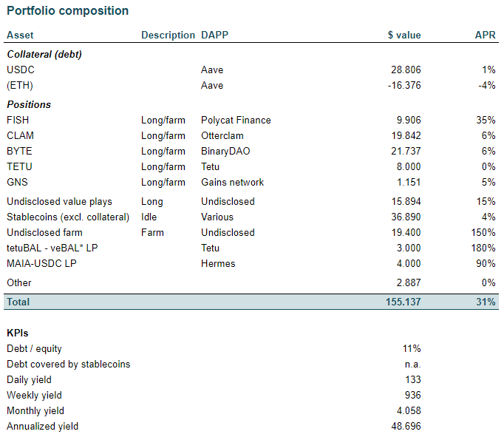Click the Debt / equity KPI label
The width and height of the screenshot is (504, 437).
click(34, 349)
